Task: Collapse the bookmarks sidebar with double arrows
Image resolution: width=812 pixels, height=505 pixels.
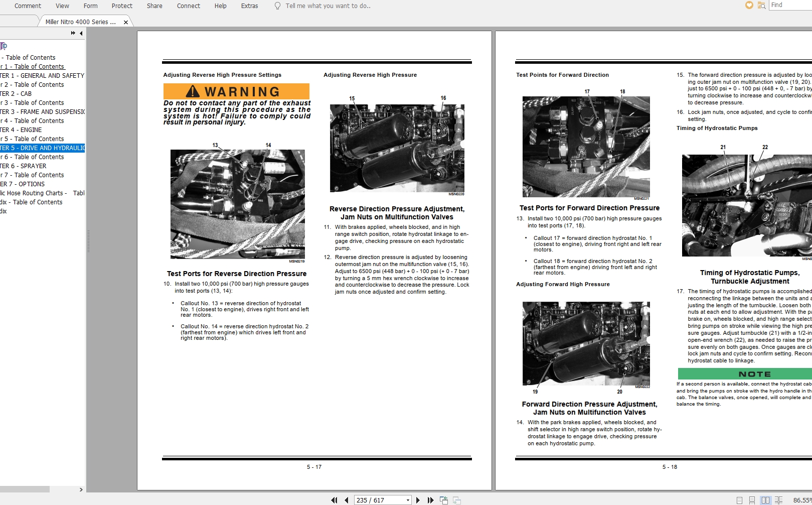Action: pos(73,33)
